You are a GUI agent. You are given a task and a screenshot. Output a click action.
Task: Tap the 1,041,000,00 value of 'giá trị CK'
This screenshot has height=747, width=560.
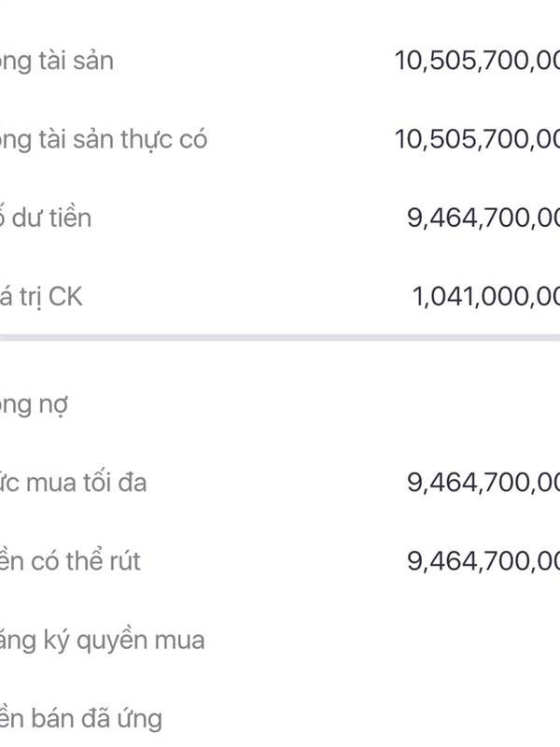pyautogui.click(x=485, y=296)
